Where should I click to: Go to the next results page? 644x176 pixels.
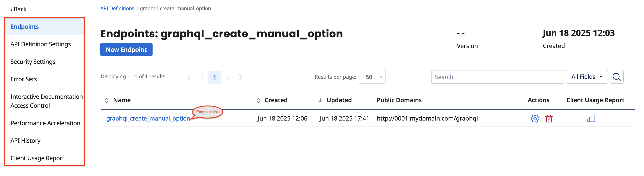(x=227, y=77)
